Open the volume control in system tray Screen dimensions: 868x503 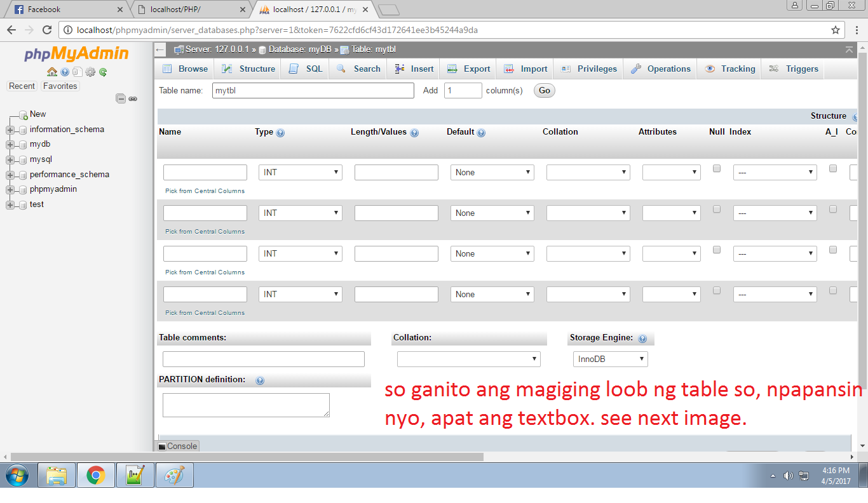pyautogui.click(x=789, y=474)
